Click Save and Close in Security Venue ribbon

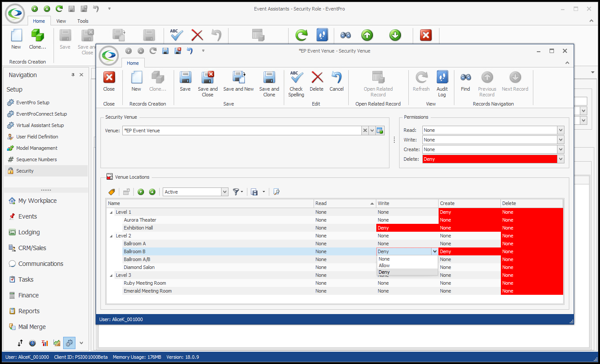point(207,84)
